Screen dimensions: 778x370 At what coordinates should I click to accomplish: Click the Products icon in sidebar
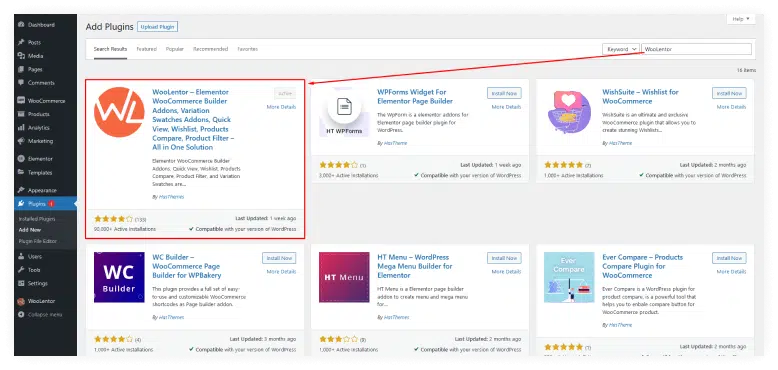click(21, 114)
